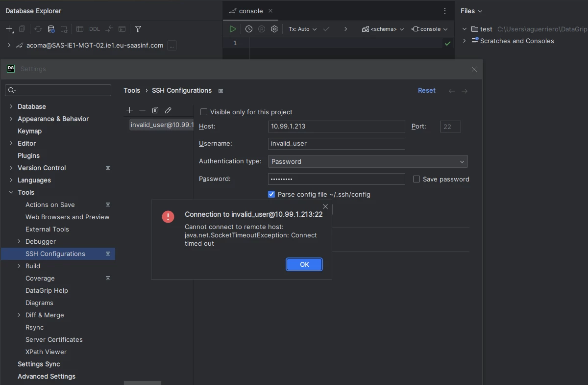The height and width of the screenshot is (385, 588).
Task: Open the query console icon in Database Explorer
Action: point(122,29)
